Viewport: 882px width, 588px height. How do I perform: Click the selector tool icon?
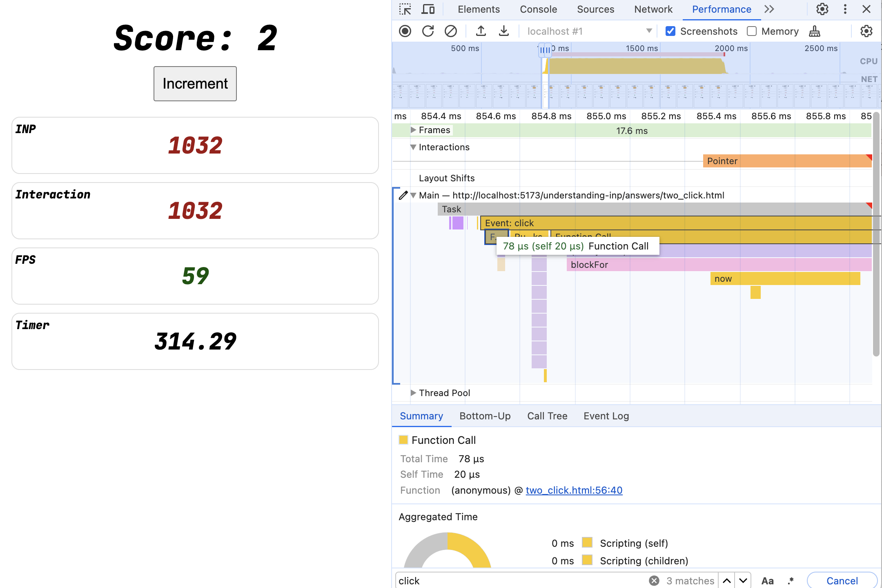point(405,9)
